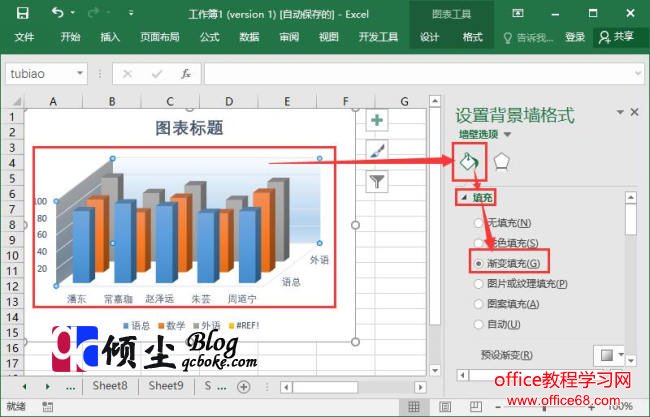Click the Select All corner triangle
Image resolution: width=650 pixels, height=417 pixels.
pos(16,101)
